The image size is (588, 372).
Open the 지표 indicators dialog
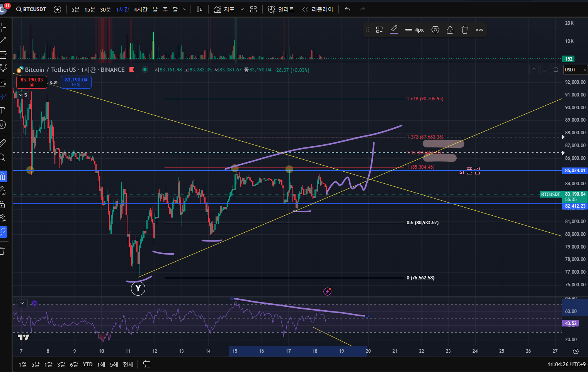point(224,9)
